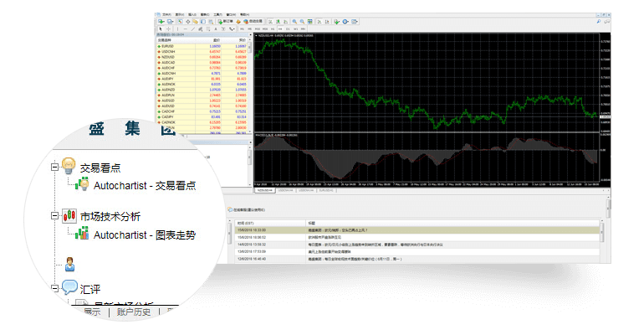Switch chart to line chart mode
This screenshot has width=644, height=335.
click(285, 22)
